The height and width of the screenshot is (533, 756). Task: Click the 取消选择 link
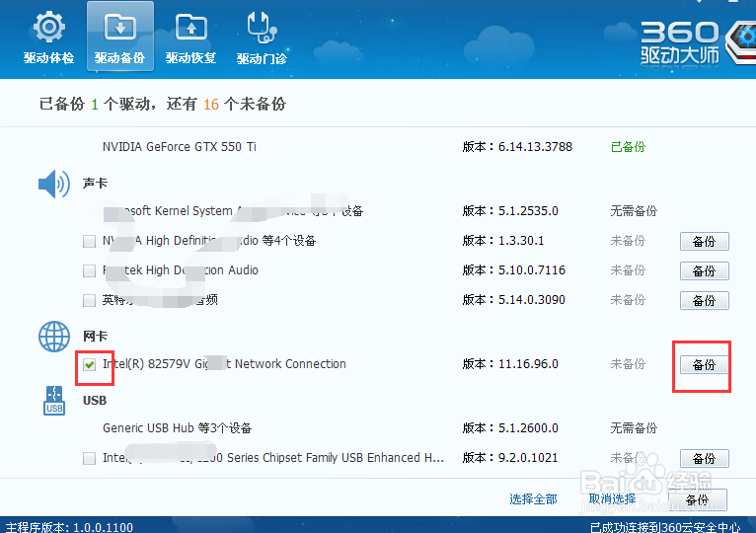click(x=612, y=498)
